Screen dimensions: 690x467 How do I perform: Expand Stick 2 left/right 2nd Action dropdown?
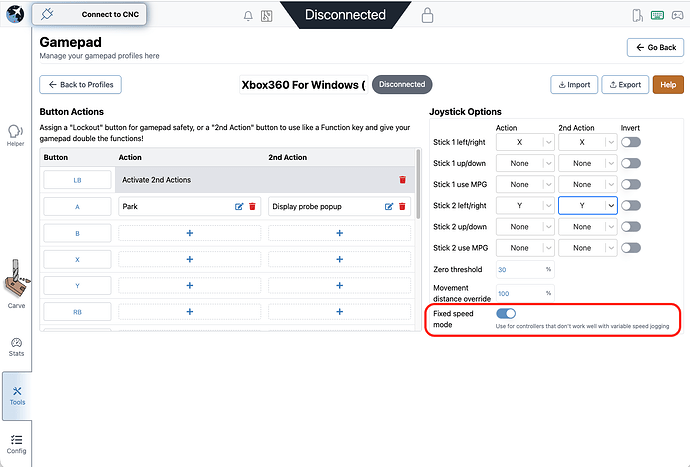click(586, 205)
